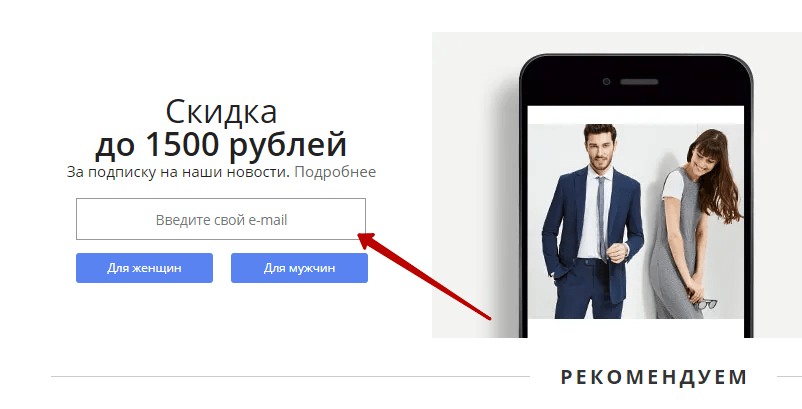Image resolution: width=802 pixels, height=409 pixels.
Task: Choose the Для женщин subscription button
Action: click(x=144, y=268)
